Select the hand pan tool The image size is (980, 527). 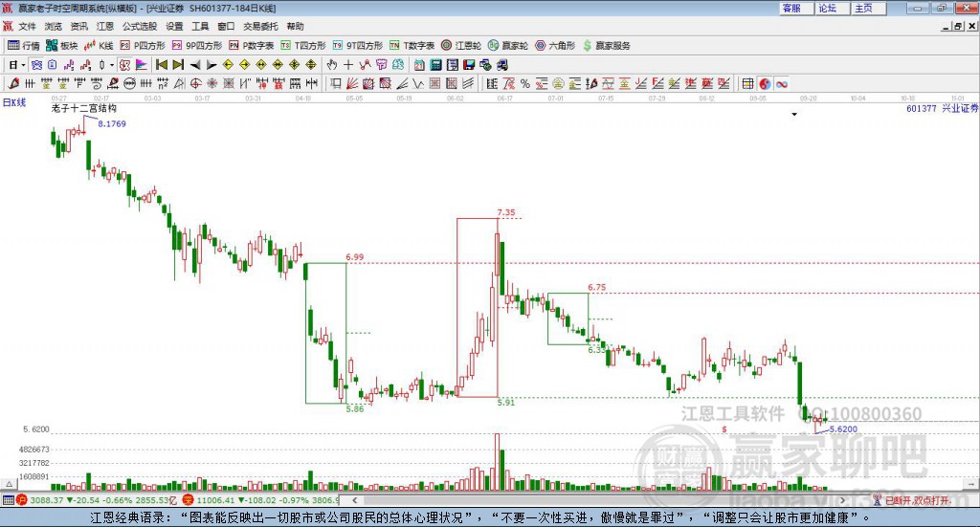point(332,65)
